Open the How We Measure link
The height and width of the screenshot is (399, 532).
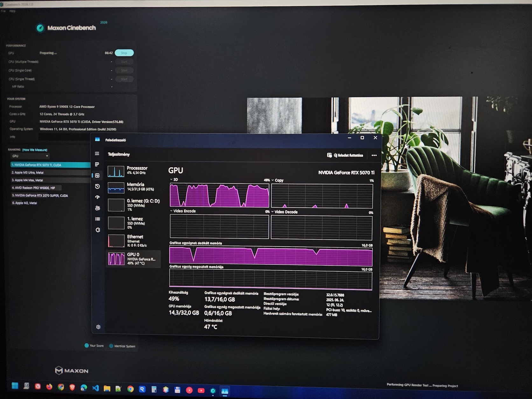pyautogui.click(x=35, y=150)
